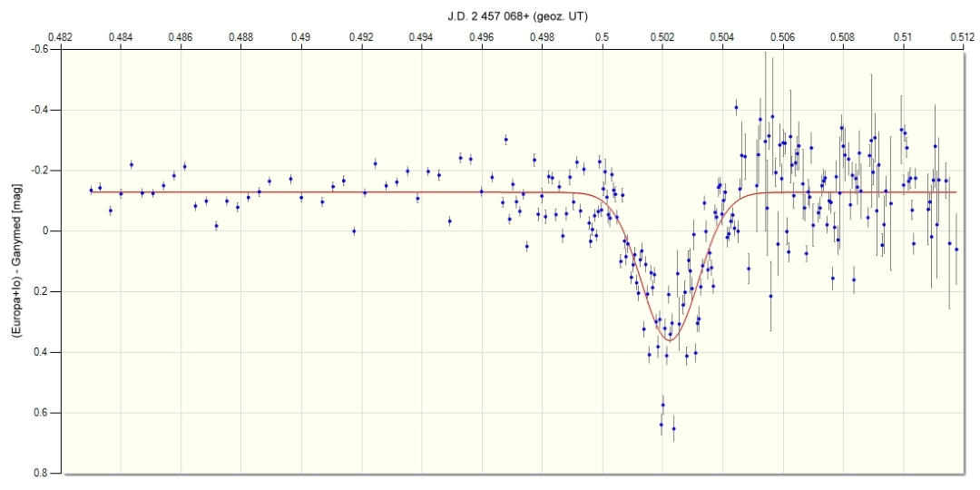Screen dimensions: 980x490
Task: Click the lowest blue data point in the dip
Action: tap(673, 428)
